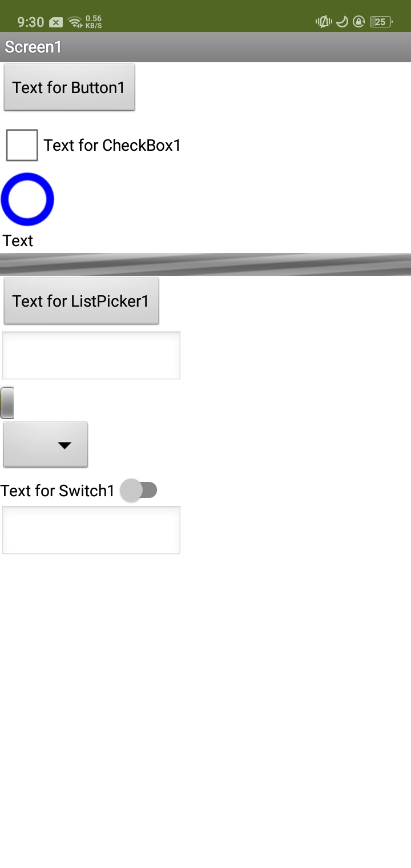Tap the Text for Switch1 label
The image size is (411, 868).
click(x=58, y=491)
